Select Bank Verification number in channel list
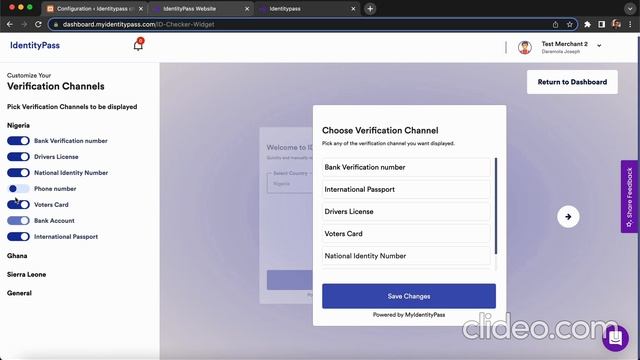The height and width of the screenshot is (360, 640). coord(406,167)
